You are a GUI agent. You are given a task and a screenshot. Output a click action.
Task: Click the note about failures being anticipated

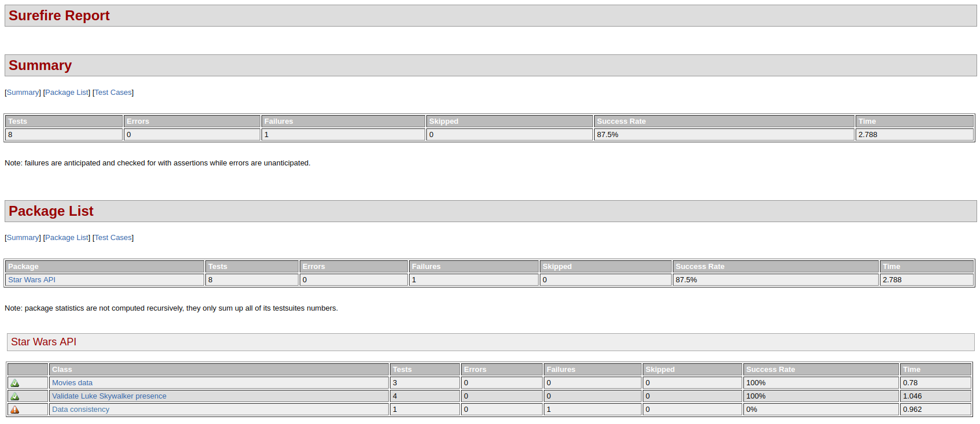pos(157,163)
